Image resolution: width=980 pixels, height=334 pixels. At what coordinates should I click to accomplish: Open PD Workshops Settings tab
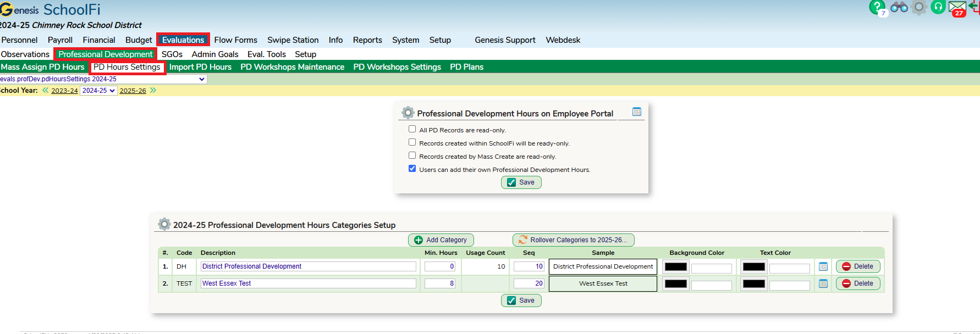click(397, 67)
